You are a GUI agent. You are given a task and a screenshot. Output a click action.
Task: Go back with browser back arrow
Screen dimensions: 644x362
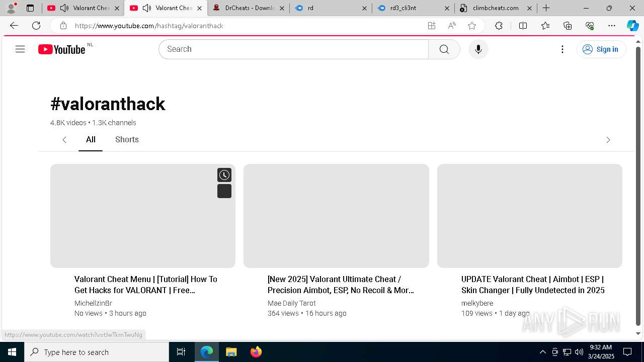click(x=14, y=26)
